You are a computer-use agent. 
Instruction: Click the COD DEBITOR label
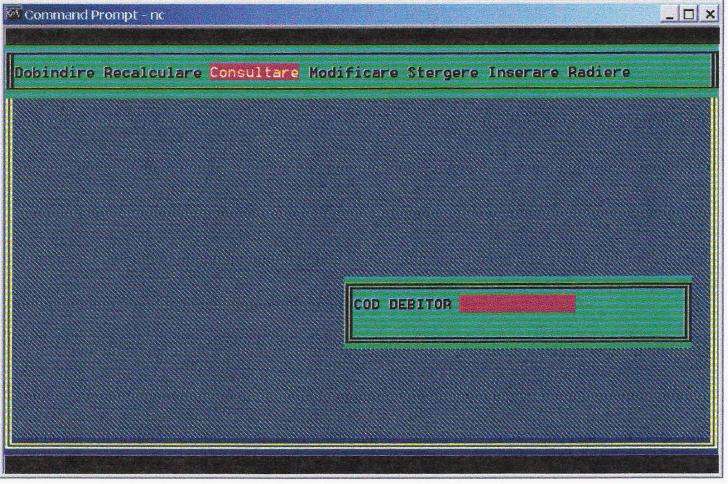[402, 305]
